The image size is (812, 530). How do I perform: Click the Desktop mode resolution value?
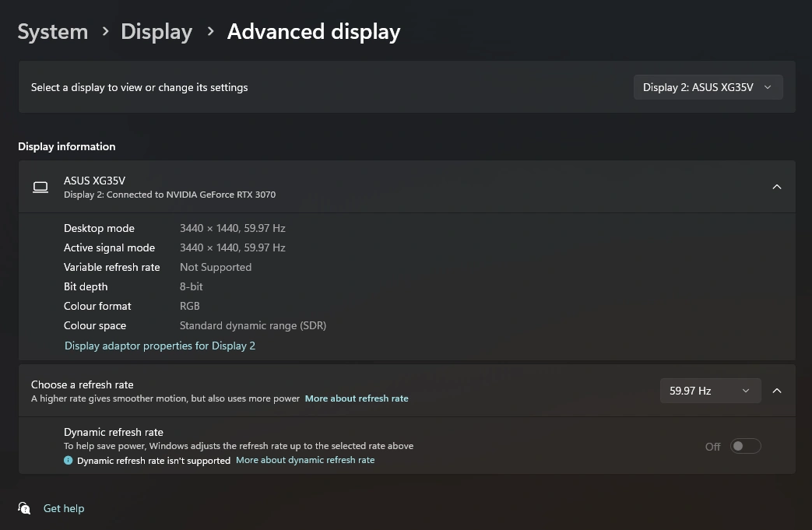[232, 228]
